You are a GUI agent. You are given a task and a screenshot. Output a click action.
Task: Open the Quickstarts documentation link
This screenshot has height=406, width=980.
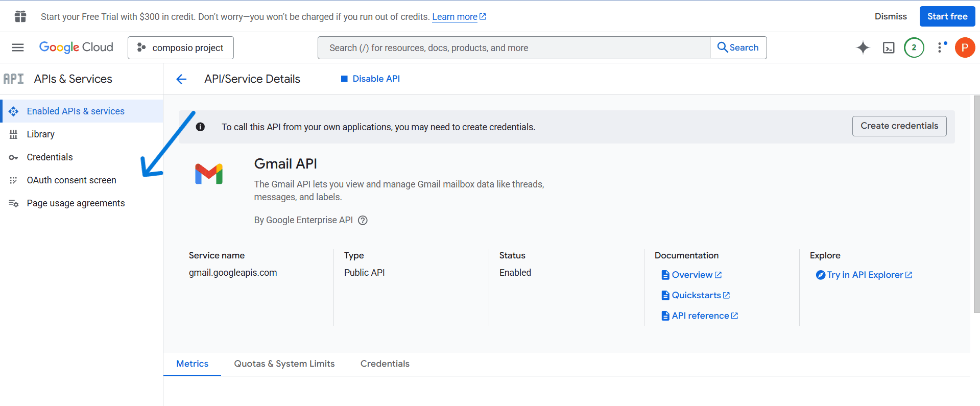pos(696,295)
